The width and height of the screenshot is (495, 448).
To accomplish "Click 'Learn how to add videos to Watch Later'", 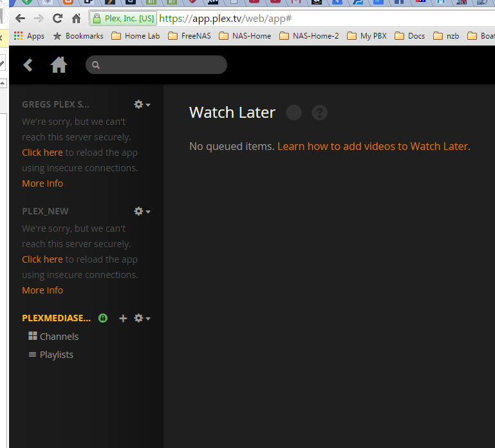I will (x=374, y=146).
